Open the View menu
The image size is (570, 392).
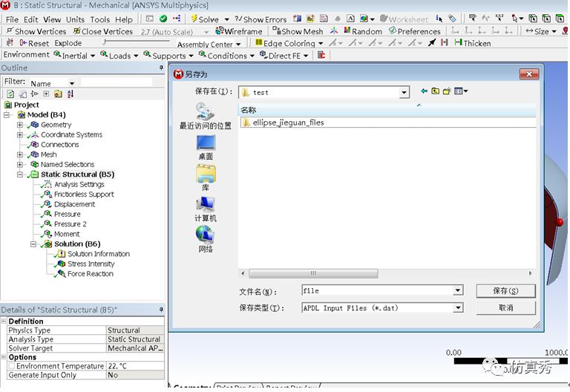coord(52,19)
